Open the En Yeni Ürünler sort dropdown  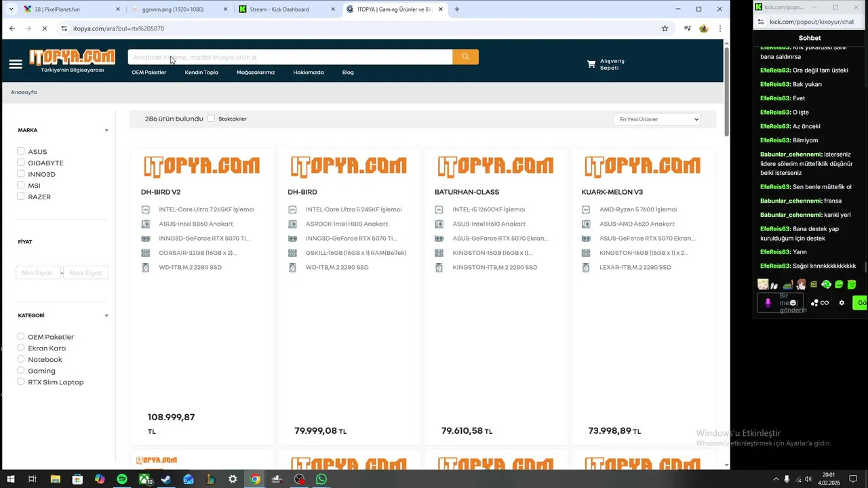tap(656, 119)
